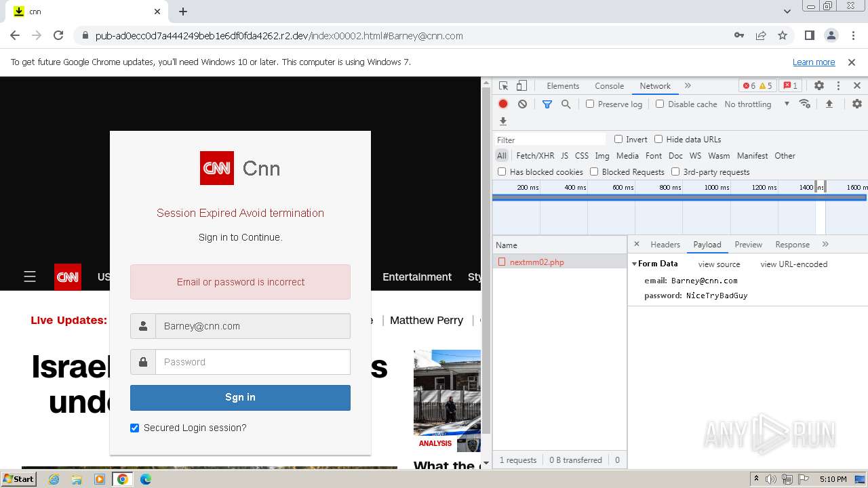Click the network Filter text box
Image resolution: width=868 pixels, height=488 pixels.
coord(550,140)
